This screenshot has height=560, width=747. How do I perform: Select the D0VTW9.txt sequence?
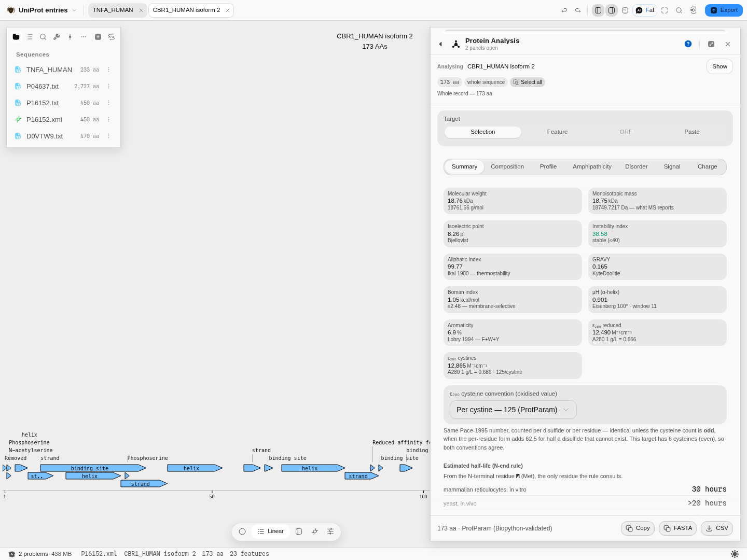pyautogui.click(x=63, y=136)
